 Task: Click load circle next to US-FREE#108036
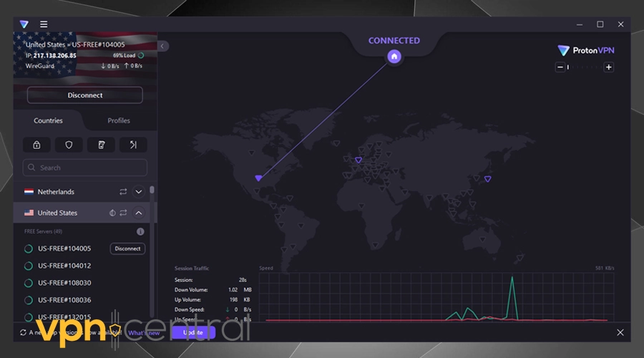pyautogui.click(x=29, y=301)
